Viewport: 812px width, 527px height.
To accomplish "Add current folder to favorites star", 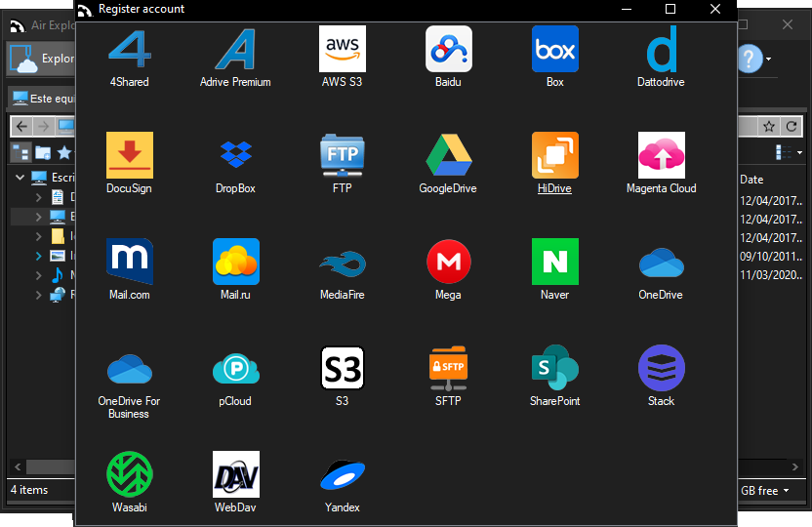I will pos(769,126).
